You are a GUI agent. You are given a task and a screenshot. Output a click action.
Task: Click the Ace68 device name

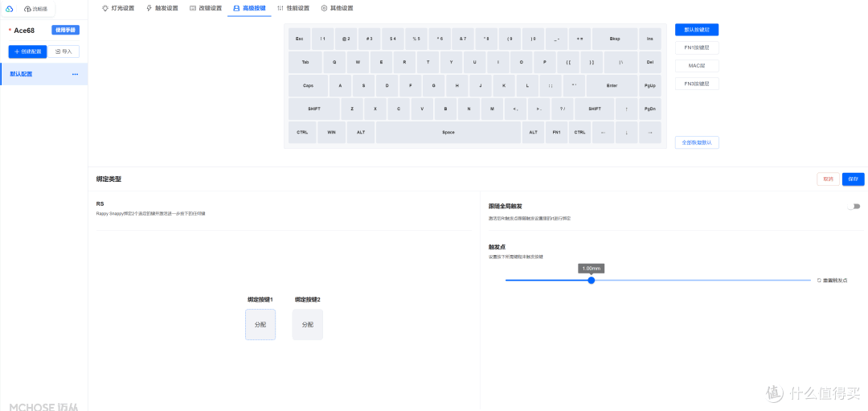(24, 31)
